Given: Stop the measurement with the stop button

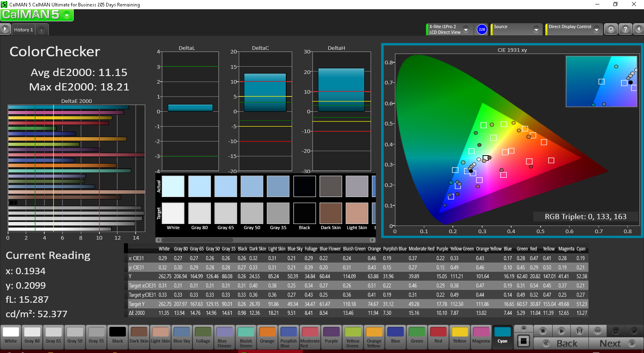Looking at the screenshot, I should (543, 331).
